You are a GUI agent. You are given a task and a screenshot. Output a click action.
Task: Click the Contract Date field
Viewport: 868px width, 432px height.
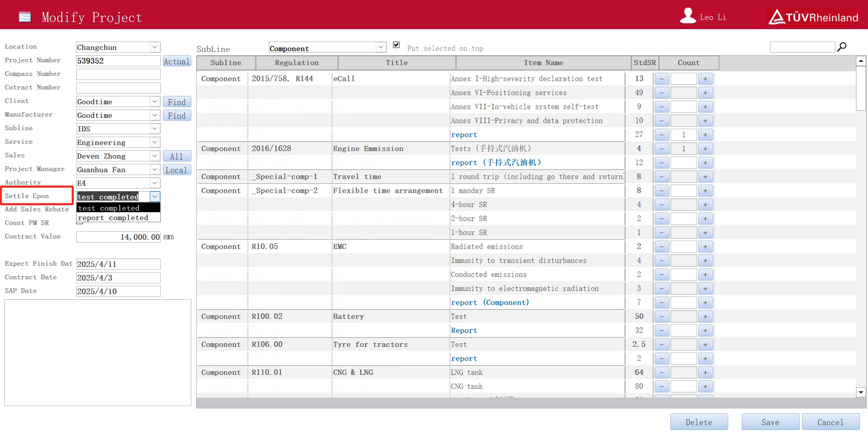(118, 278)
